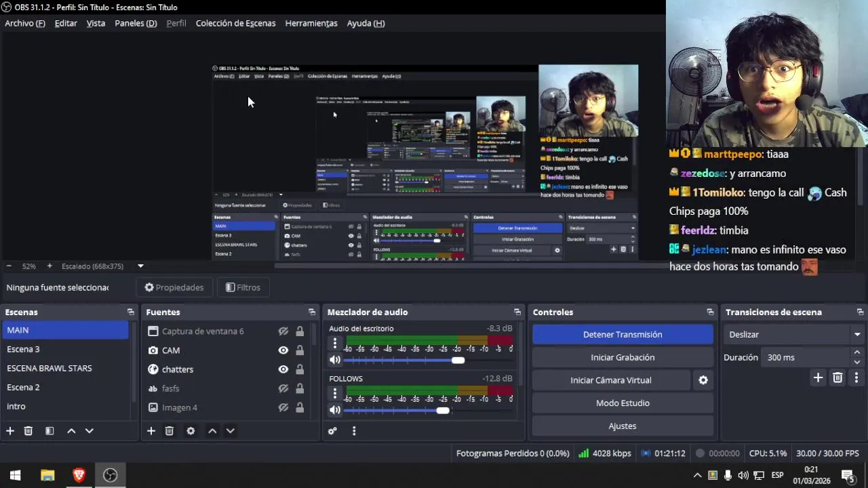Start the virtual camera
The width and height of the screenshot is (868, 488).
[611, 380]
